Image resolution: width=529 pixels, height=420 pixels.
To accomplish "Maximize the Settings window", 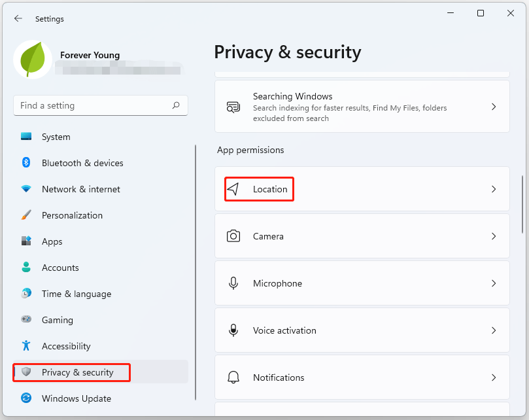I will point(481,13).
